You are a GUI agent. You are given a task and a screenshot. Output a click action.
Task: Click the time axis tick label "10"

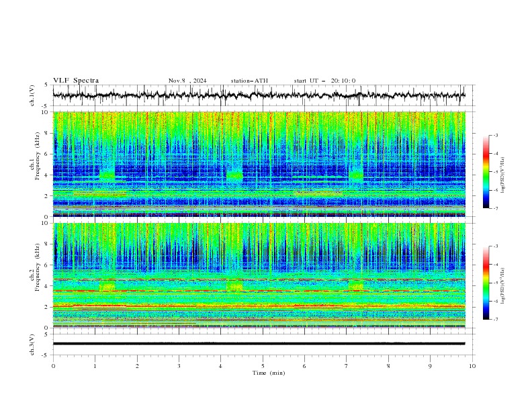[472, 366]
